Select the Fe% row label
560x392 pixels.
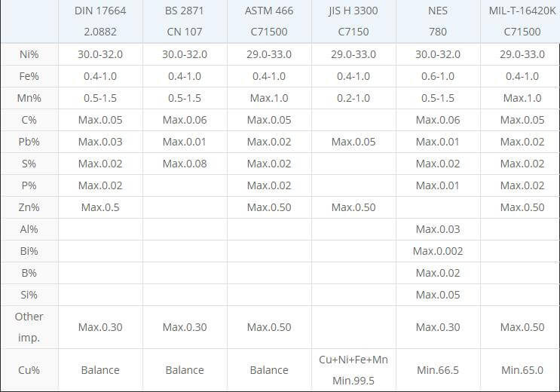(29, 76)
